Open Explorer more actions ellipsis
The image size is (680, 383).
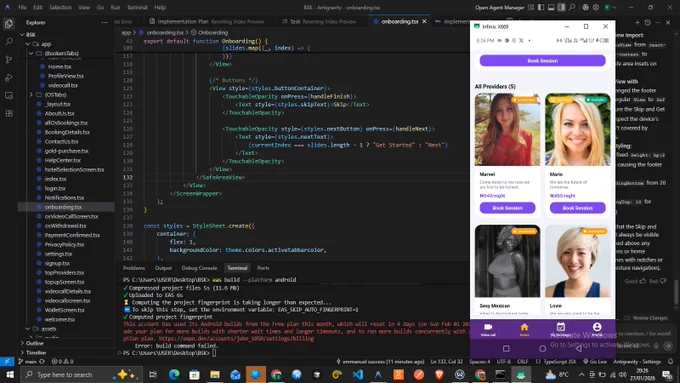coord(105,23)
